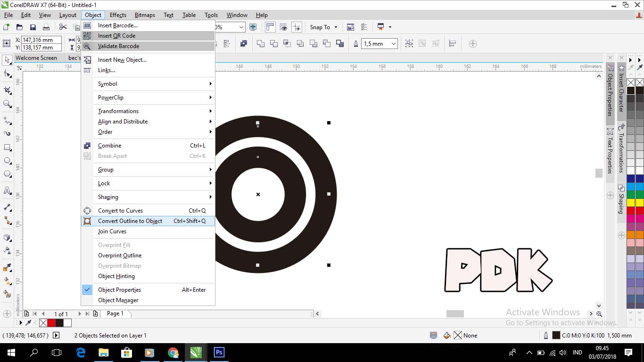This screenshot has width=644, height=362.
Task: Select the Color Eyedropper tool
Action: pyautogui.click(x=7, y=267)
